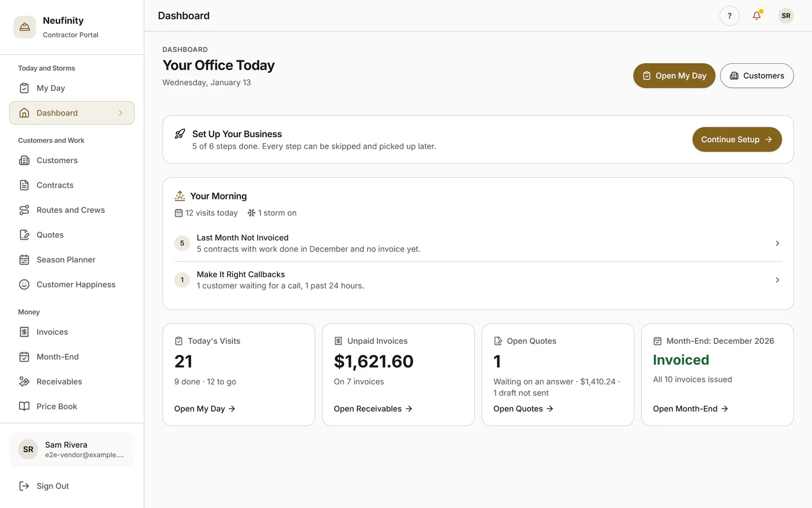Image resolution: width=812 pixels, height=508 pixels.
Task: Click the My Day clipboard icon in sidebar
Action: 24,88
